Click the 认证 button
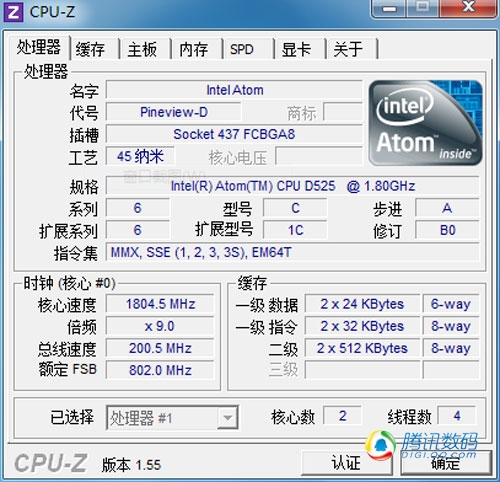 coord(346,463)
